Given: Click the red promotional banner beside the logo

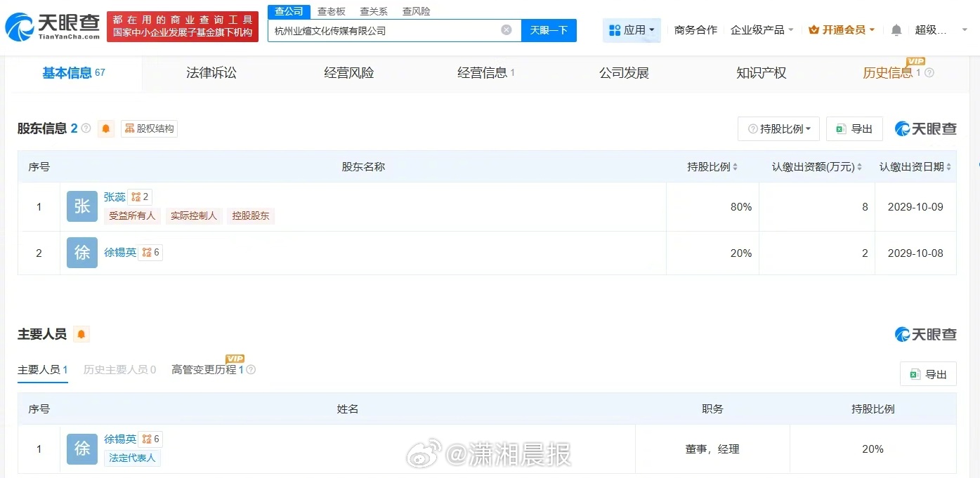Looking at the screenshot, I should pyautogui.click(x=183, y=27).
